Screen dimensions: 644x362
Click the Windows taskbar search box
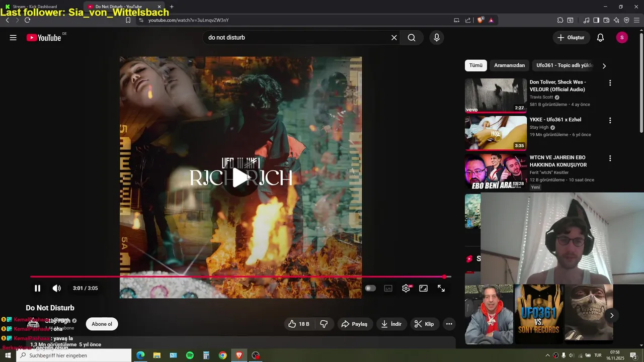74,355
